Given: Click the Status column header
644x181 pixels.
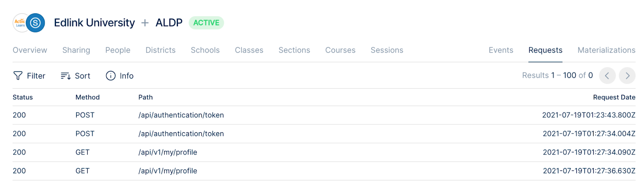Looking at the screenshot, I should (x=23, y=97).
